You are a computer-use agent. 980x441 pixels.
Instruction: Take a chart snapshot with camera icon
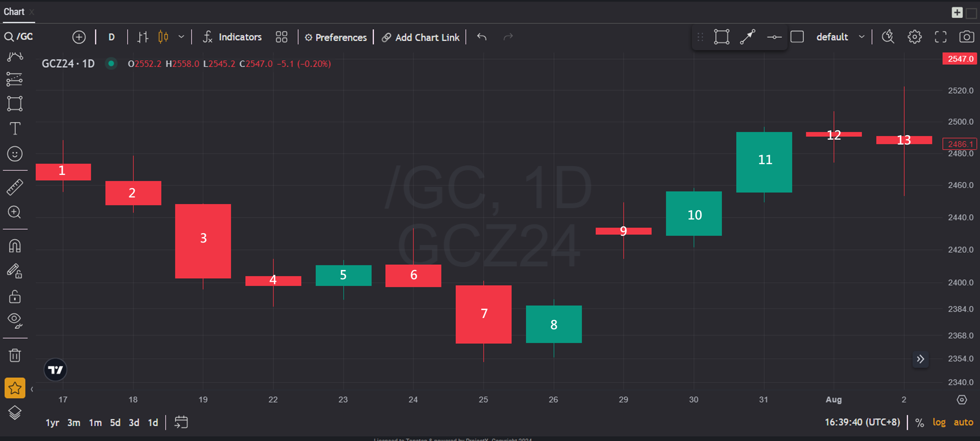966,37
